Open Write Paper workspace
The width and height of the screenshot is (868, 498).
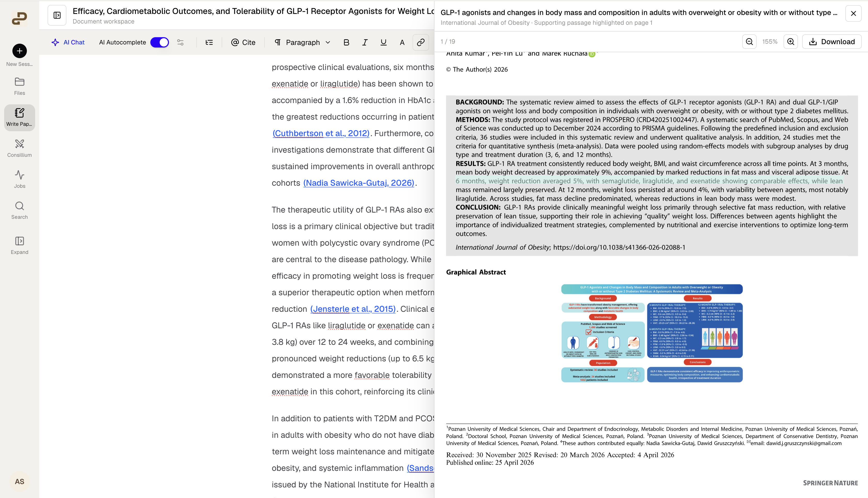point(19,117)
